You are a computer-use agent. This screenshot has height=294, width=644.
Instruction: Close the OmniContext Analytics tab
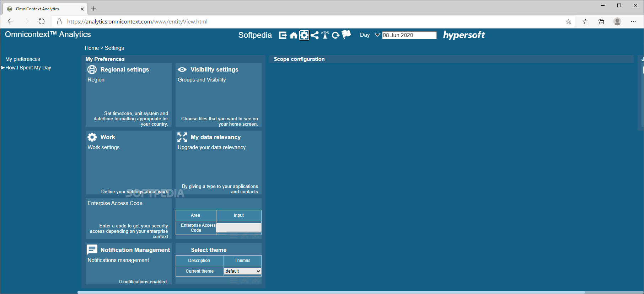(x=82, y=9)
